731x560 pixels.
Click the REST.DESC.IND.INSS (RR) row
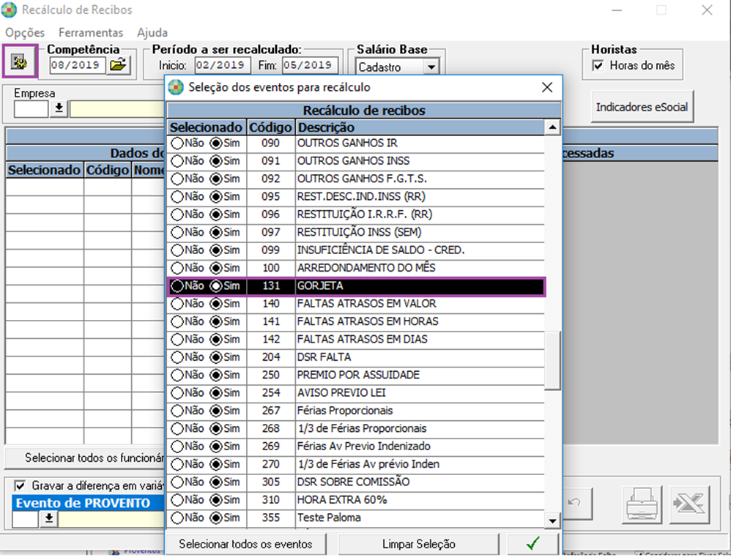coord(356,197)
